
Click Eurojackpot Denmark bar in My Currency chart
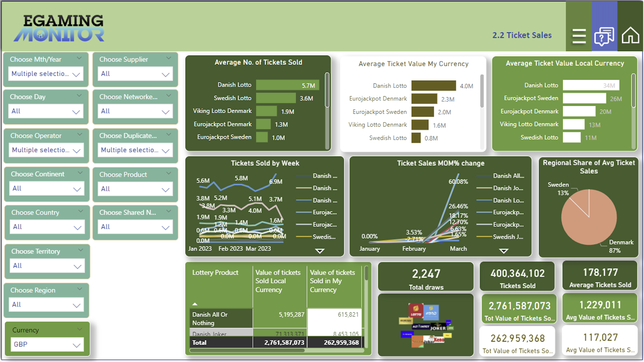424,99
